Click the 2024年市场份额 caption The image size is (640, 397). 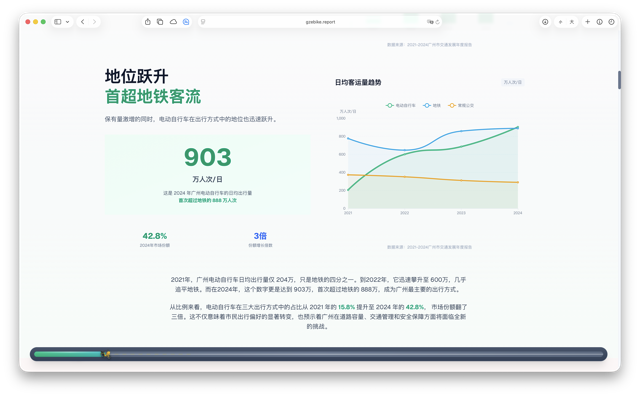[x=155, y=245]
